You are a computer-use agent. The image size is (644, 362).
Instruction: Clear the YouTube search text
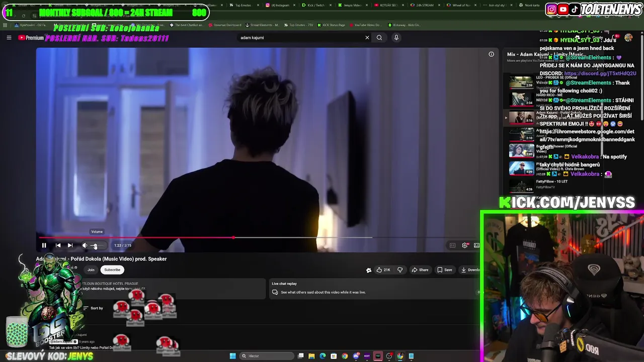click(x=367, y=38)
